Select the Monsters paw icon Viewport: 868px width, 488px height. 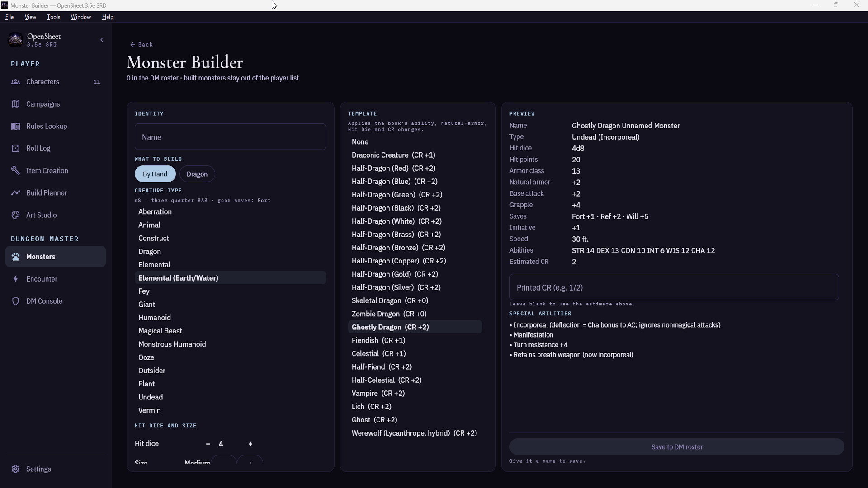[x=15, y=257]
